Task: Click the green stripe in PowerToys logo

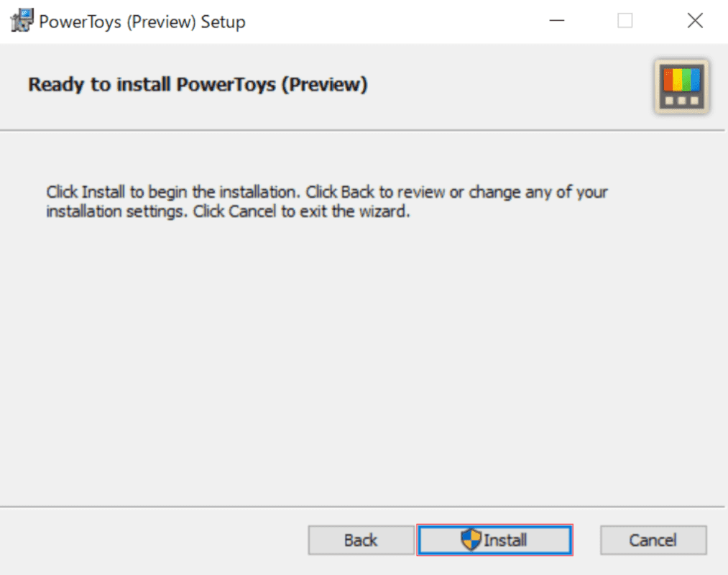Action: point(686,80)
